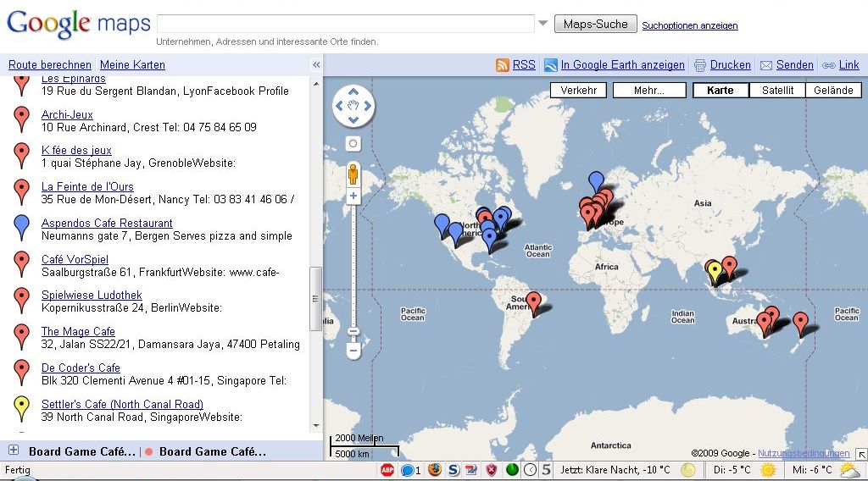Click the chain link icon

click(829, 65)
